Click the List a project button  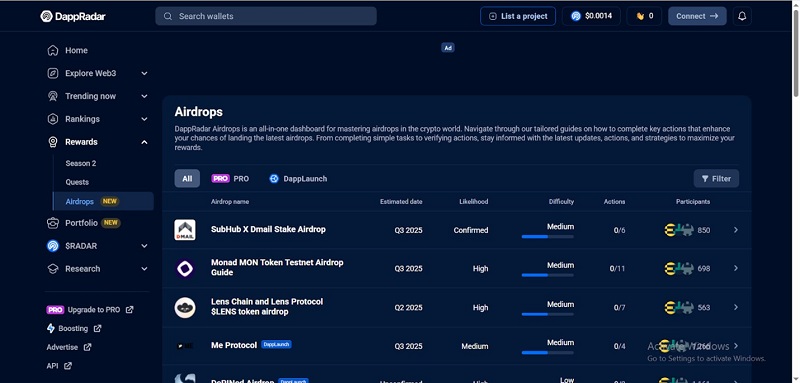click(518, 16)
